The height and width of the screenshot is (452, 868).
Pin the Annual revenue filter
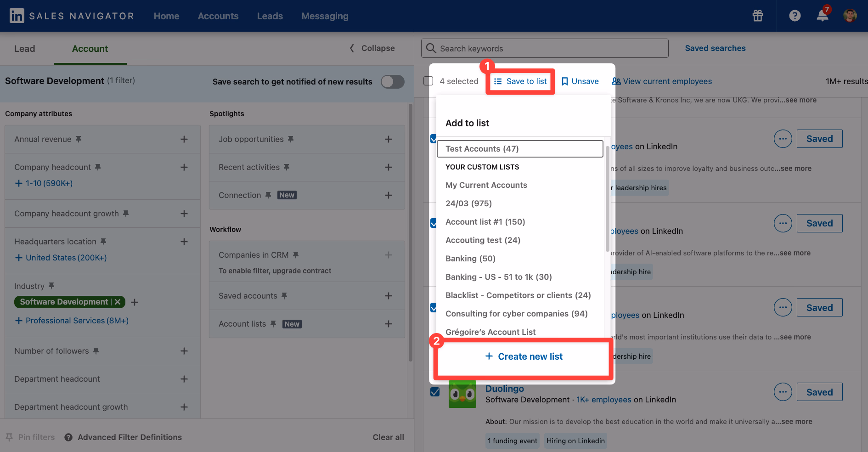79,139
